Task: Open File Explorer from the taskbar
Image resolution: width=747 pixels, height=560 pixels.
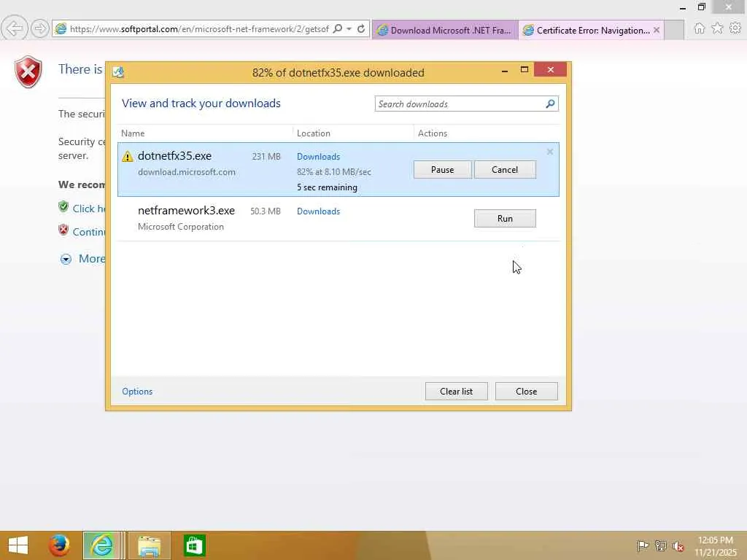Action: point(149,545)
